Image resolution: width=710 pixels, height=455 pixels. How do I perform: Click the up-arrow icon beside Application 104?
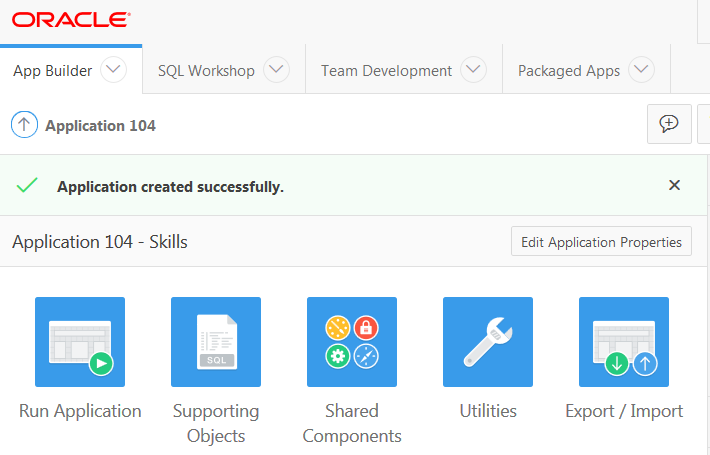[x=24, y=125]
